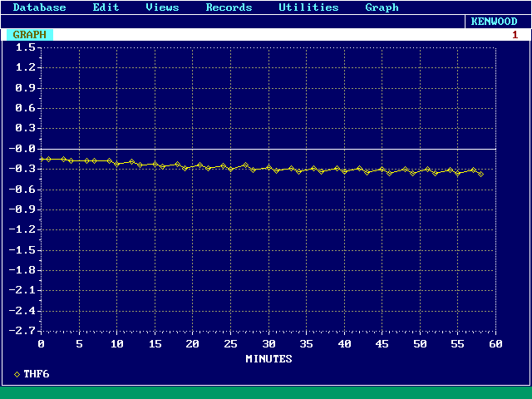Click the -1.5 y-axis label
The width and height of the screenshot is (532, 399).
[22, 249]
